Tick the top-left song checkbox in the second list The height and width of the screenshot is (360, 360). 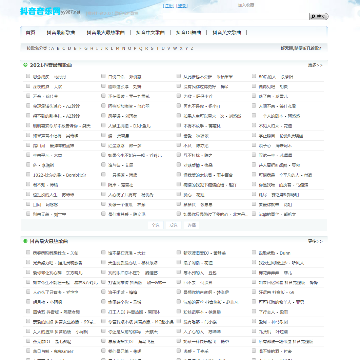28,252
